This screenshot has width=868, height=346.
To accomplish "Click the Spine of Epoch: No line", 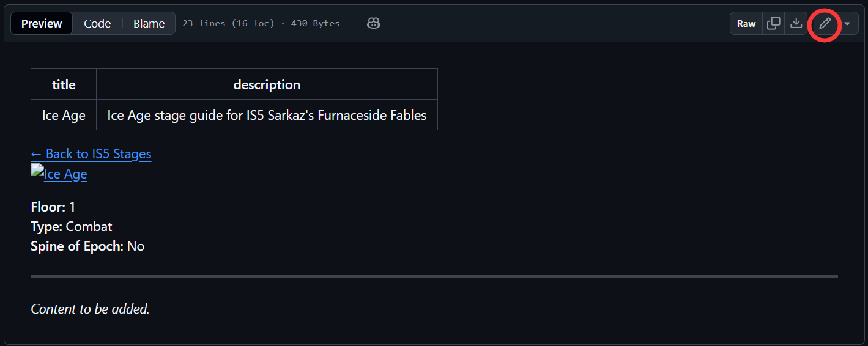I will [x=87, y=246].
